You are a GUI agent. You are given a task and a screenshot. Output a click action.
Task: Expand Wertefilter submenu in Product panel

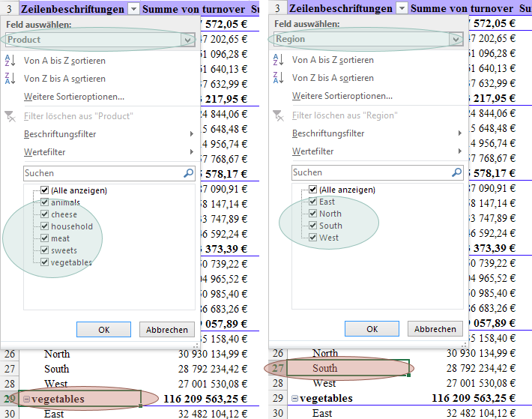point(45,152)
